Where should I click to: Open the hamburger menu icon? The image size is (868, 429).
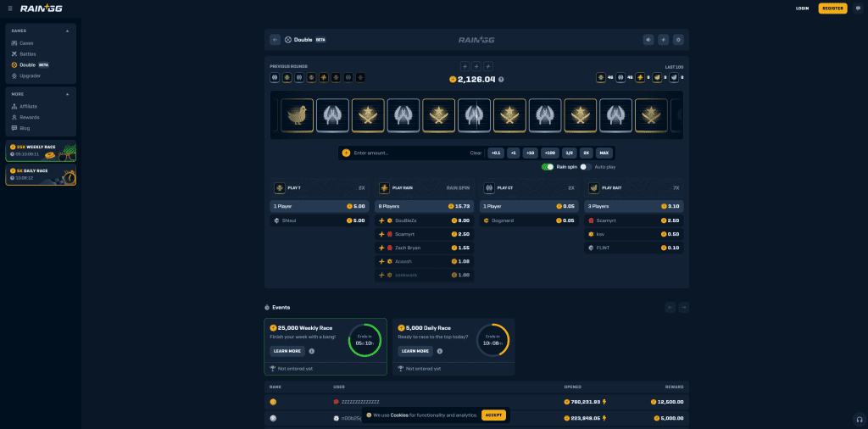coord(10,8)
